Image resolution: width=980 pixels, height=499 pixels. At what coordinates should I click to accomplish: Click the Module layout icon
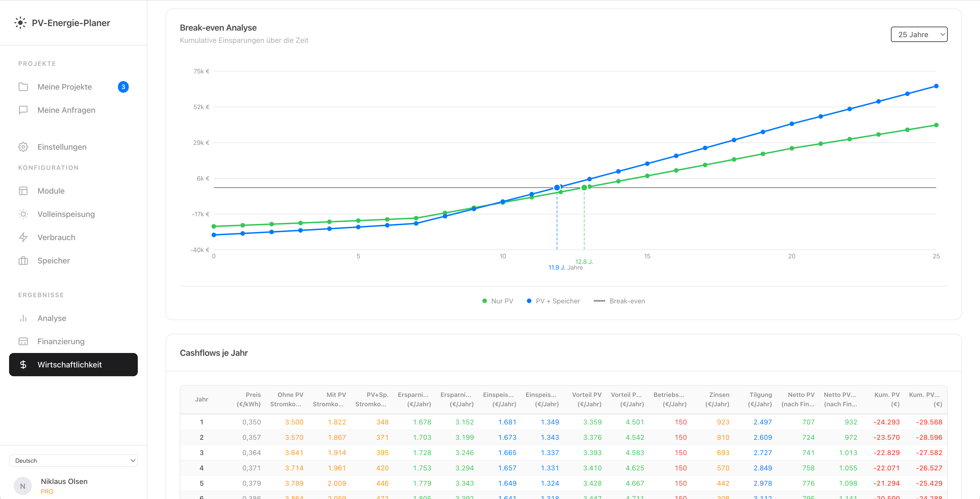(x=23, y=191)
